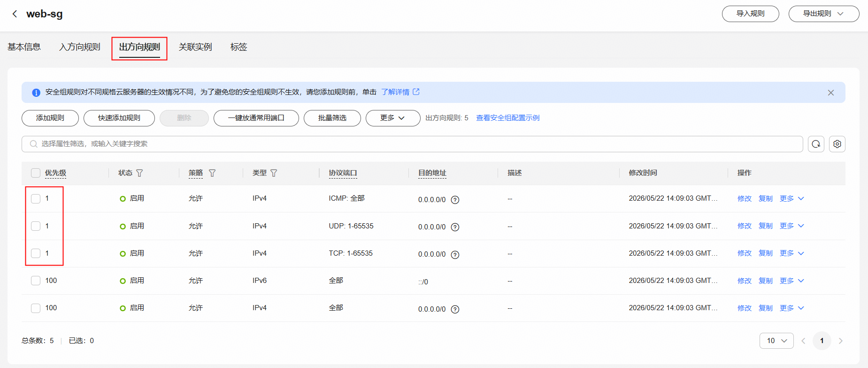Select the UDP 1-65535 rule checkbox
Viewport: 868px width, 368px height.
pos(36,226)
